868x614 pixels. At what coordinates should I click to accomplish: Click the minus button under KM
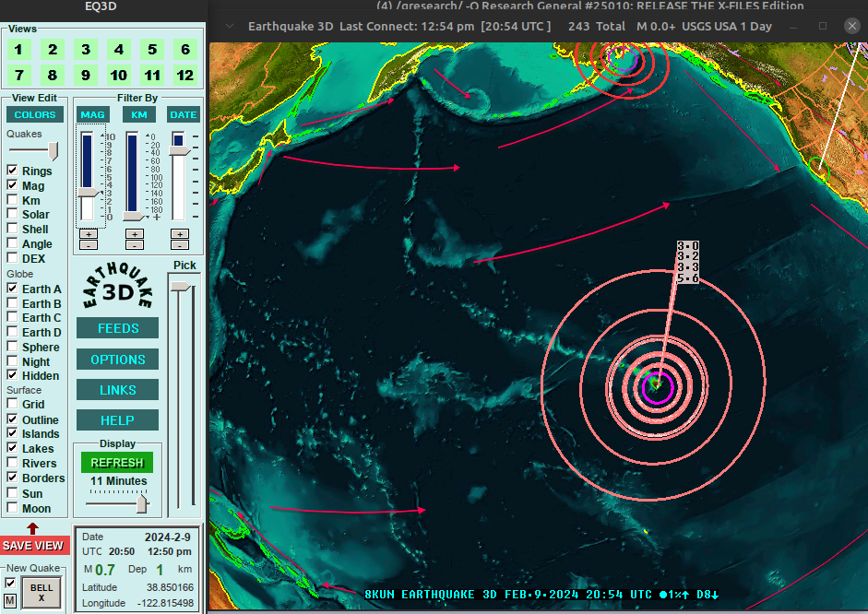click(x=135, y=244)
